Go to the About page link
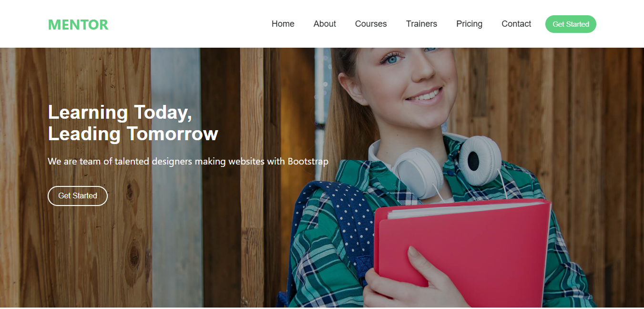The image size is (644, 309). pos(325,24)
